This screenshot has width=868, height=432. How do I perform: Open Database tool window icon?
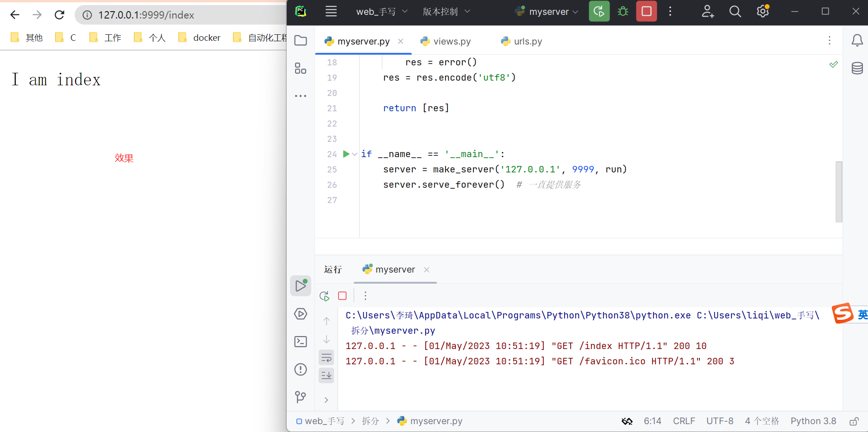click(x=857, y=68)
